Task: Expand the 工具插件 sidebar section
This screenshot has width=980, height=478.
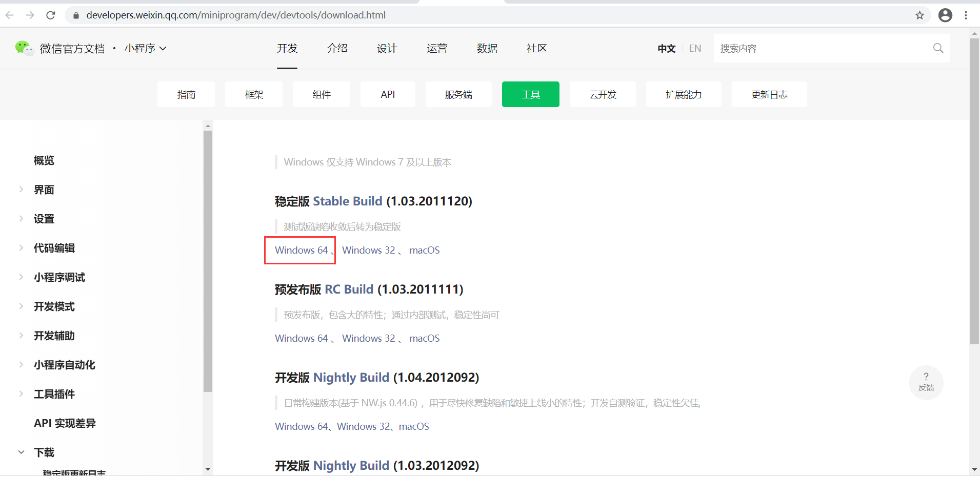Action: pos(21,394)
